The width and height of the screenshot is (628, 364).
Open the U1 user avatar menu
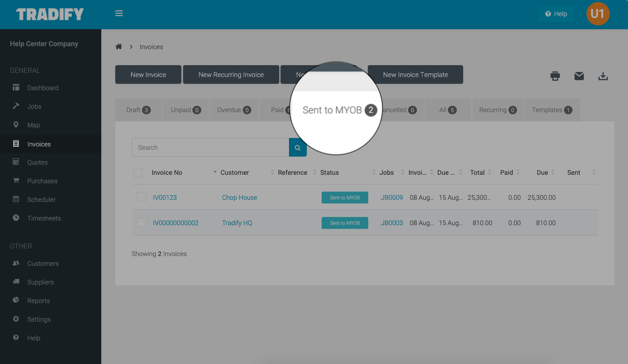tap(598, 14)
